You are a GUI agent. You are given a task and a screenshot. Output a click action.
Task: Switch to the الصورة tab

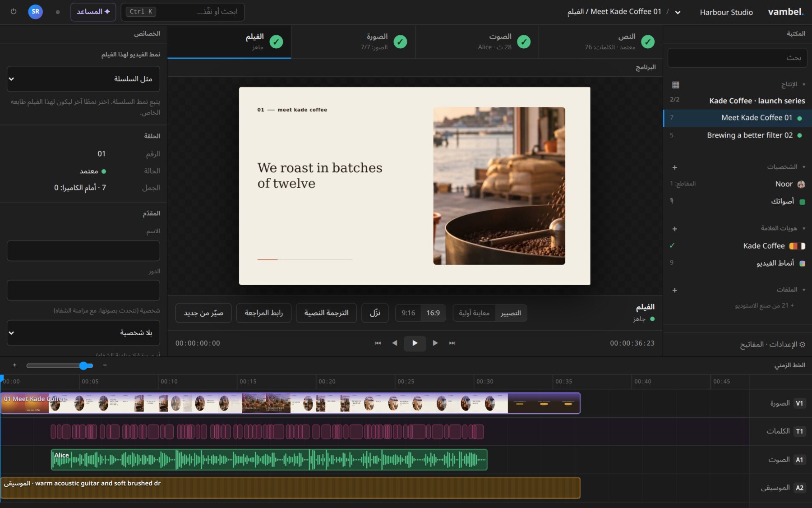point(353,42)
